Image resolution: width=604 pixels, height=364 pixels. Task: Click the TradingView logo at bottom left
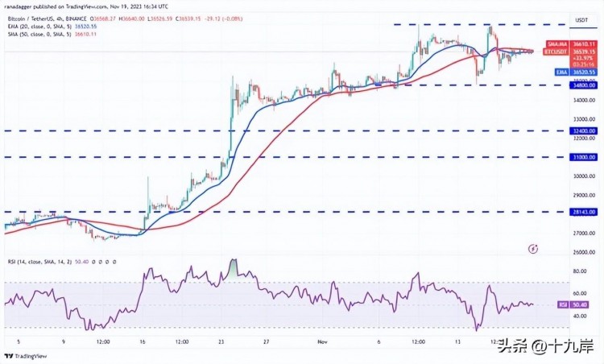(x=26, y=356)
